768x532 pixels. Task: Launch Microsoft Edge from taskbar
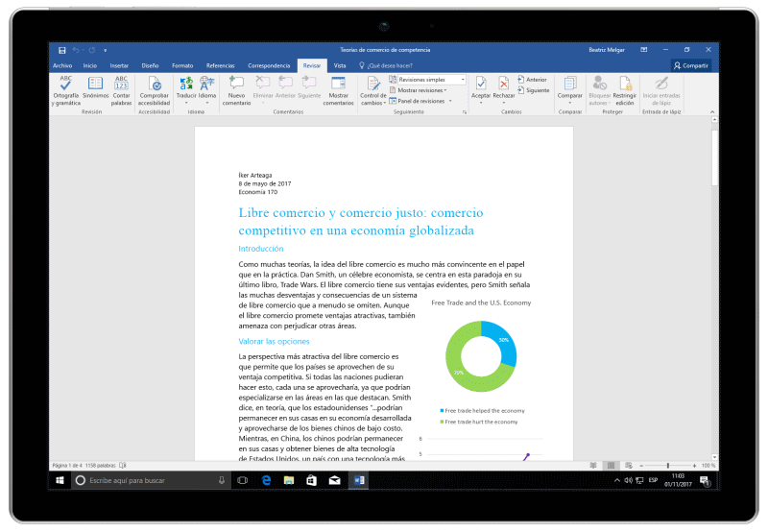click(266, 480)
